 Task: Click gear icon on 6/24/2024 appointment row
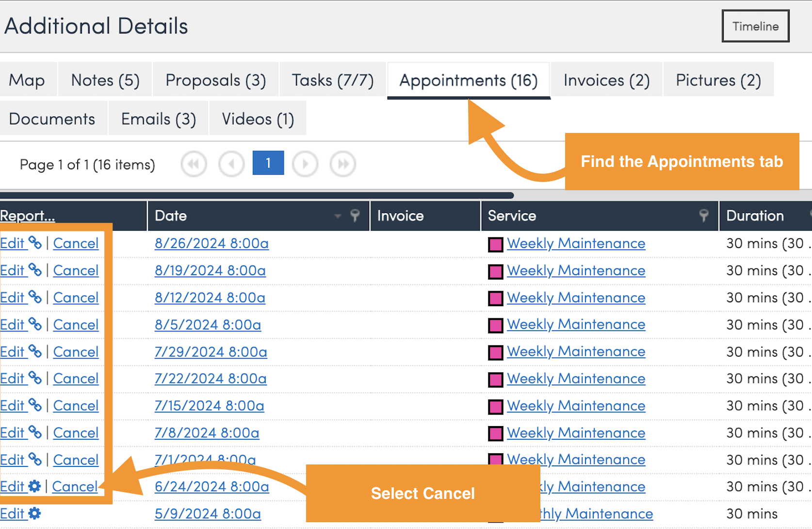click(x=34, y=486)
